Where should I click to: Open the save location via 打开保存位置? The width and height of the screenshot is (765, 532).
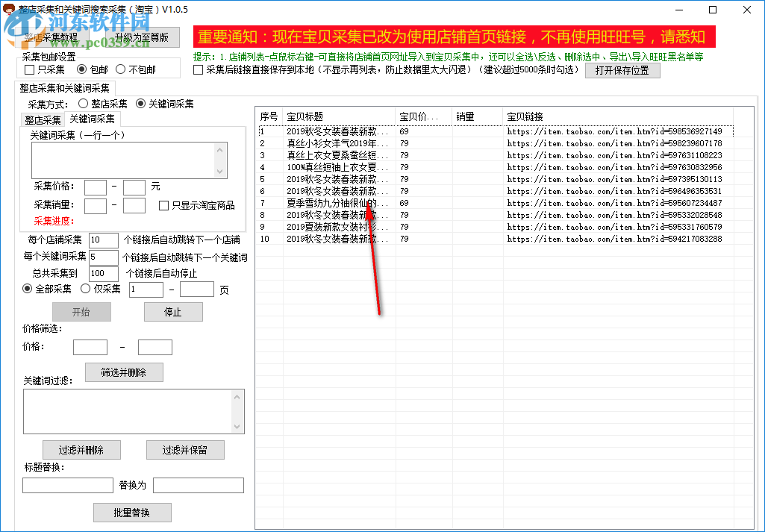(622, 70)
